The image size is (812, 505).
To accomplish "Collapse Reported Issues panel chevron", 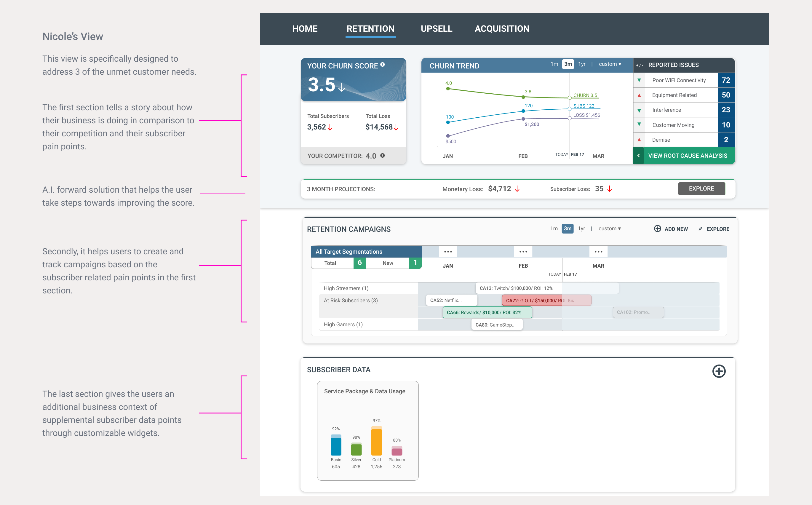I will (638, 156).
